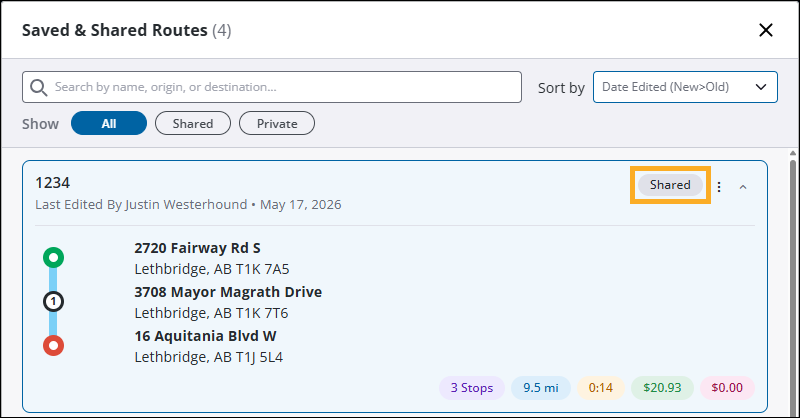The image size is (800, 418).
Task: Collapse route 1234 card with chevron
Action: [x=743, y=187]
